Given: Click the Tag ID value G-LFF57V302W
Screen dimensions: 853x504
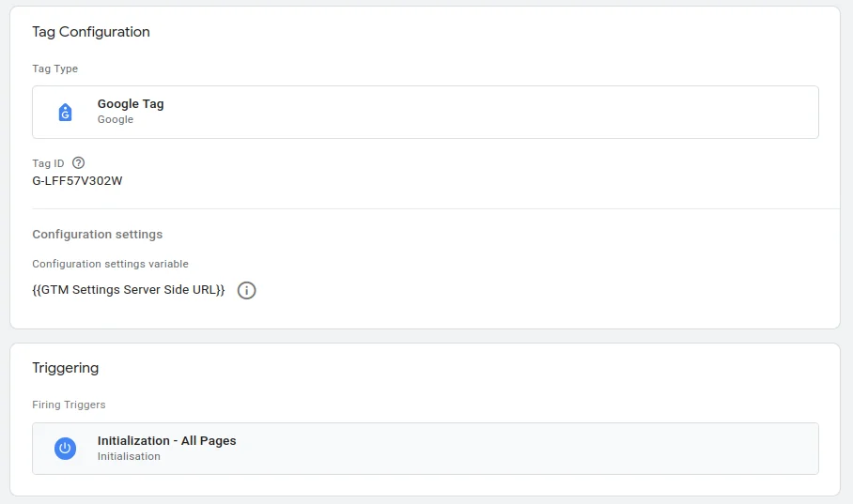Looking at the screenshot, I should 77,180.
